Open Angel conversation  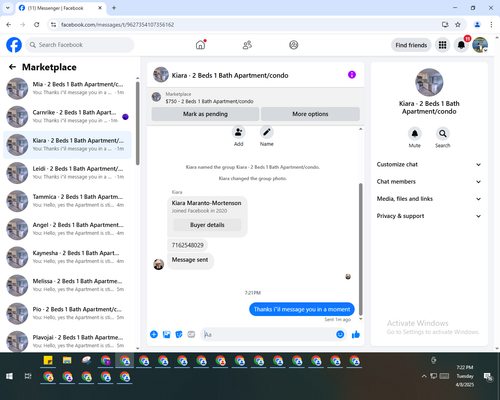67,229
